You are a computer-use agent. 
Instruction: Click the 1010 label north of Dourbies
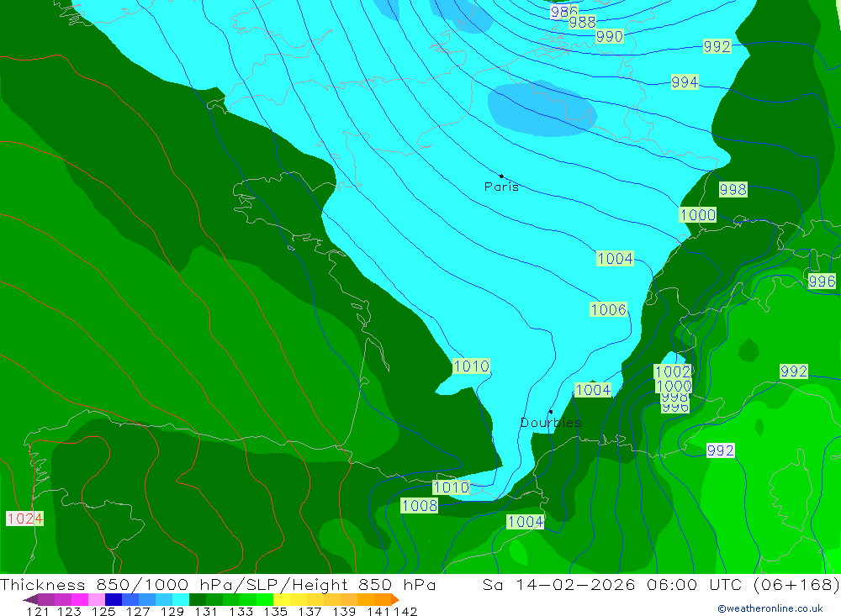point(471,366)
